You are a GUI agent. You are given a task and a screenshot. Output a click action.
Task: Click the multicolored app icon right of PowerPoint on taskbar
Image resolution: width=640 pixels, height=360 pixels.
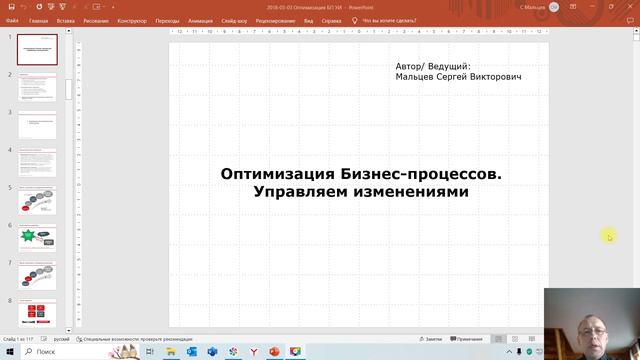[x=295, y=351]
